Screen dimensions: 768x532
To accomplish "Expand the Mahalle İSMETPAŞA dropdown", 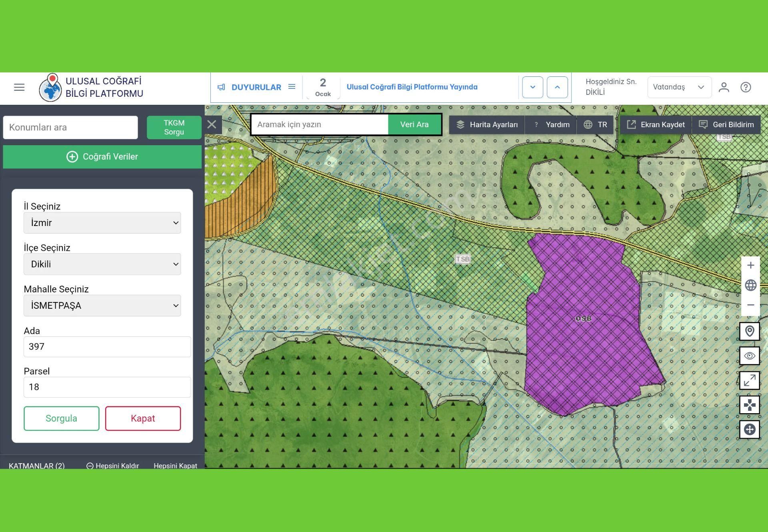I will (102, 306).
